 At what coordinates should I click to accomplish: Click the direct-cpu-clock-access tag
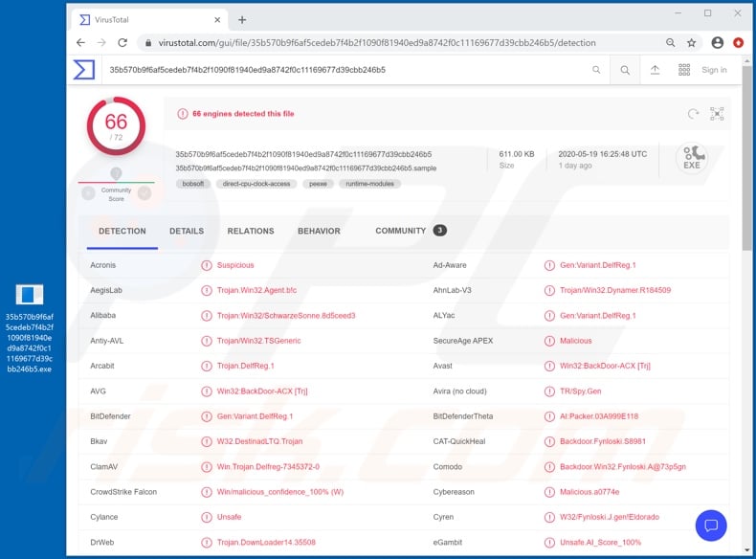pyautogui.click(x=256, y=184)
